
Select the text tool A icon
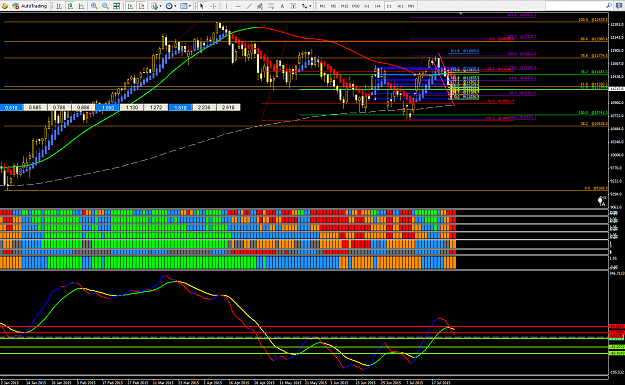282,6
